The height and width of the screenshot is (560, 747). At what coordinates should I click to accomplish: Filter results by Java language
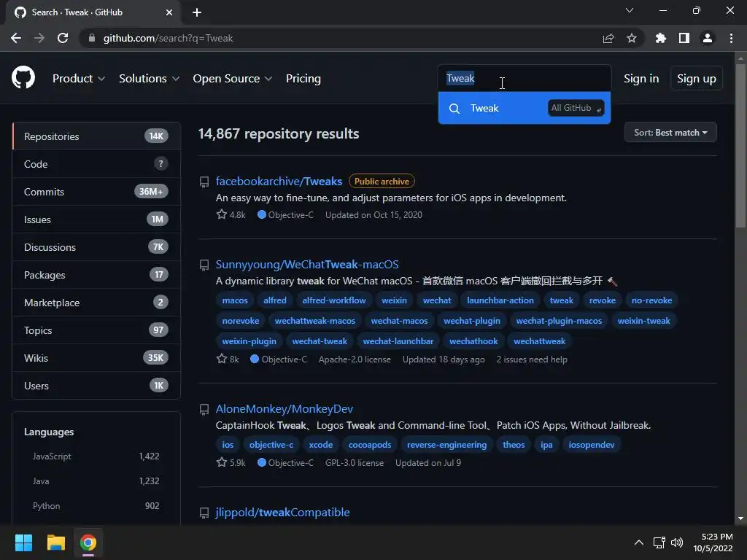point(96,481)
